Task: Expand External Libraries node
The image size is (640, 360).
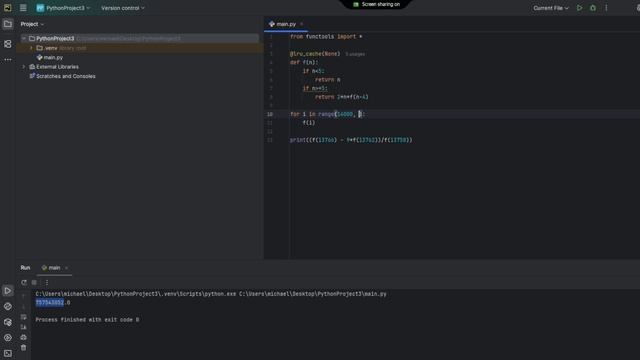Action: tap(24, 67)
